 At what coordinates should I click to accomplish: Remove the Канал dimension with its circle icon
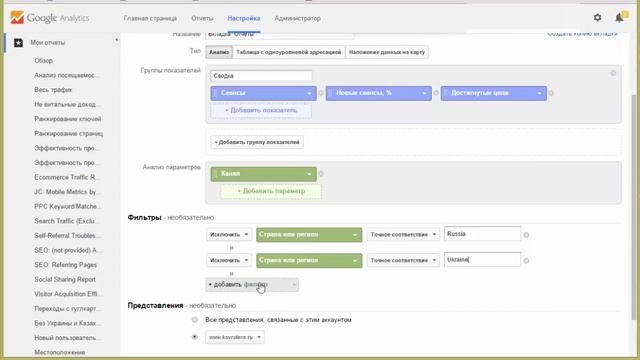tap(321, 174)
